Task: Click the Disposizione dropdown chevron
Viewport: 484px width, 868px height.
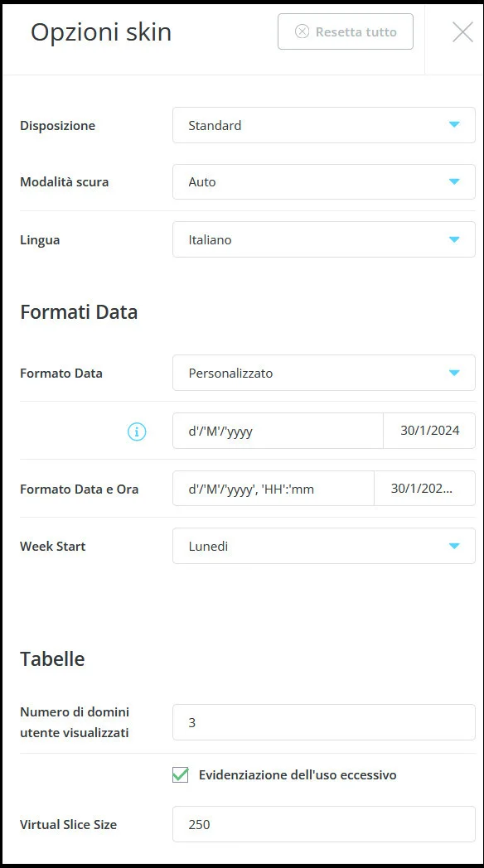Action: pyautogui.click(x=454, y=125)
